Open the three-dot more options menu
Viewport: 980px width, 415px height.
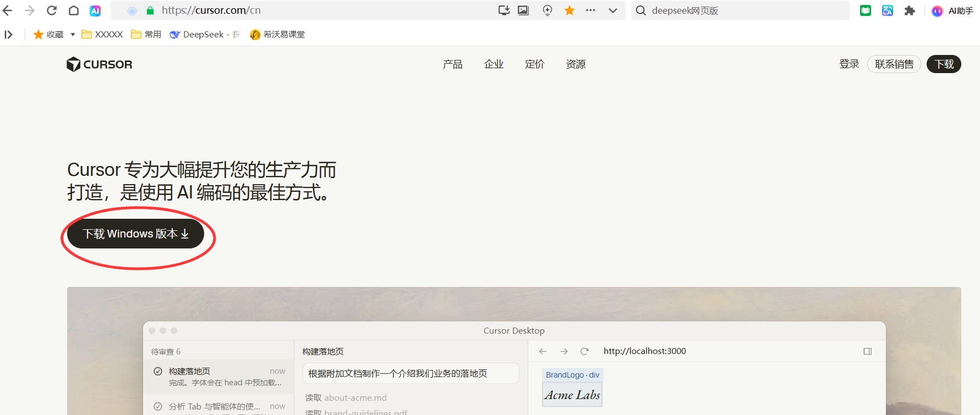pyautogui.click(x=590, y=10)
